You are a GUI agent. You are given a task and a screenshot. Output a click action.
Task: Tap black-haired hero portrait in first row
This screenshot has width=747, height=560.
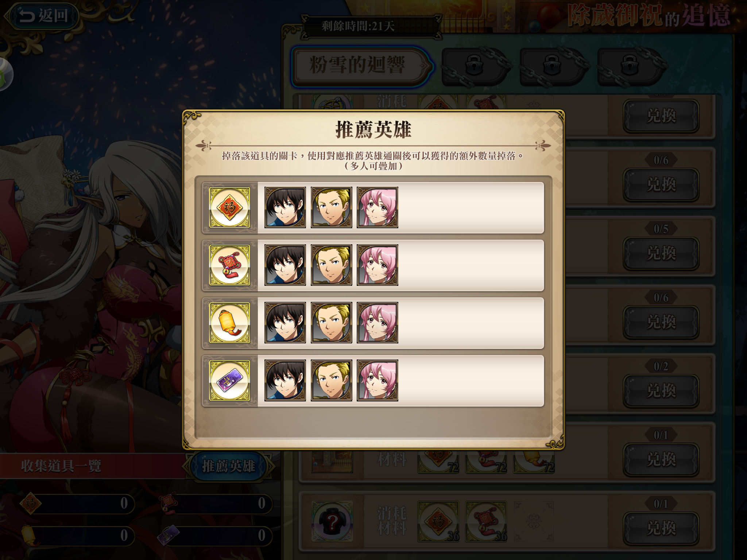[285, 207]
